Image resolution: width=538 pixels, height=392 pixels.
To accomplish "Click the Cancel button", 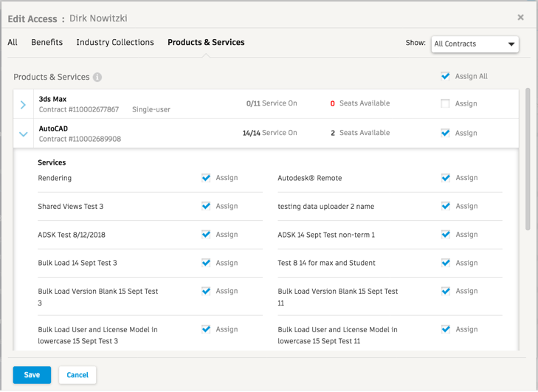I will click(77, 375).
